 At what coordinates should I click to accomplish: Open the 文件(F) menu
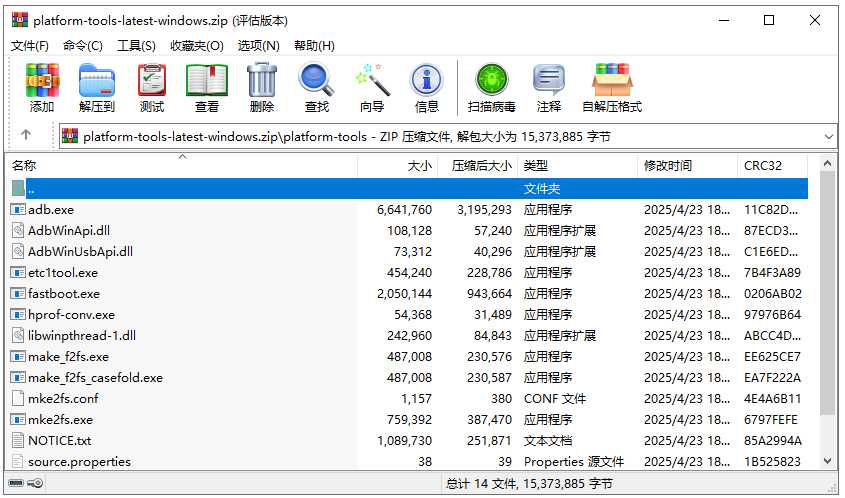tap(30, 45)
